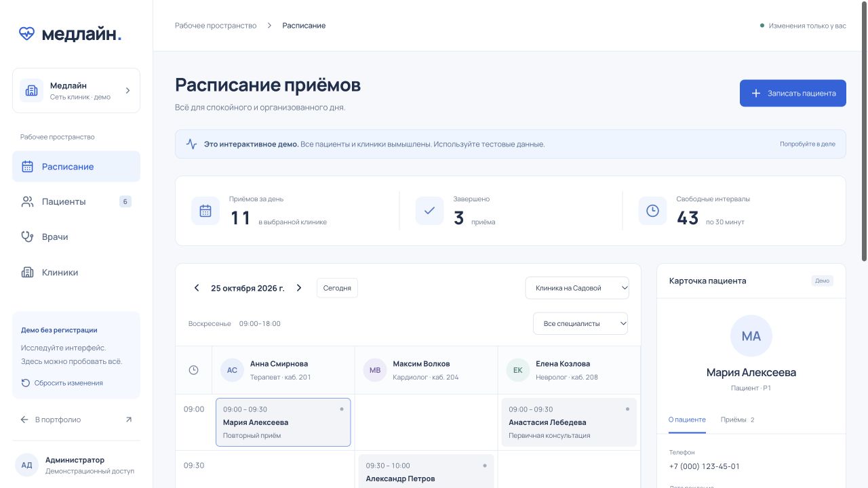The height and width of the screenshot is (488, 868).
Task: Switch to О пациенте tab
Action: pyautogui.click(x=687, y=420)
